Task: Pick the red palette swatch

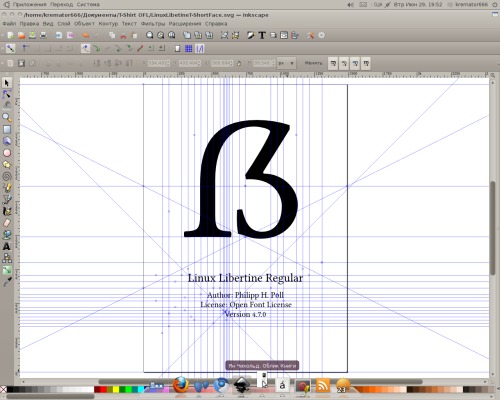Action: pyautogui.click(x=103, y=389)
